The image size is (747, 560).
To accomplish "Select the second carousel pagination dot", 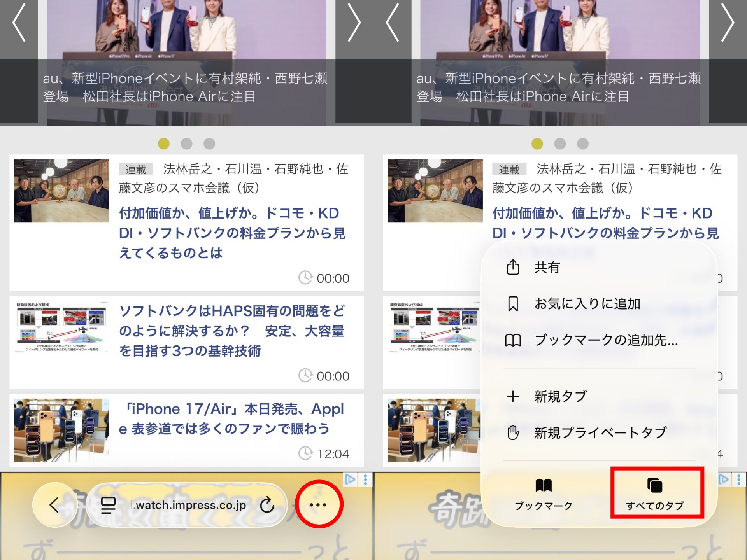I will pos(186,143).
